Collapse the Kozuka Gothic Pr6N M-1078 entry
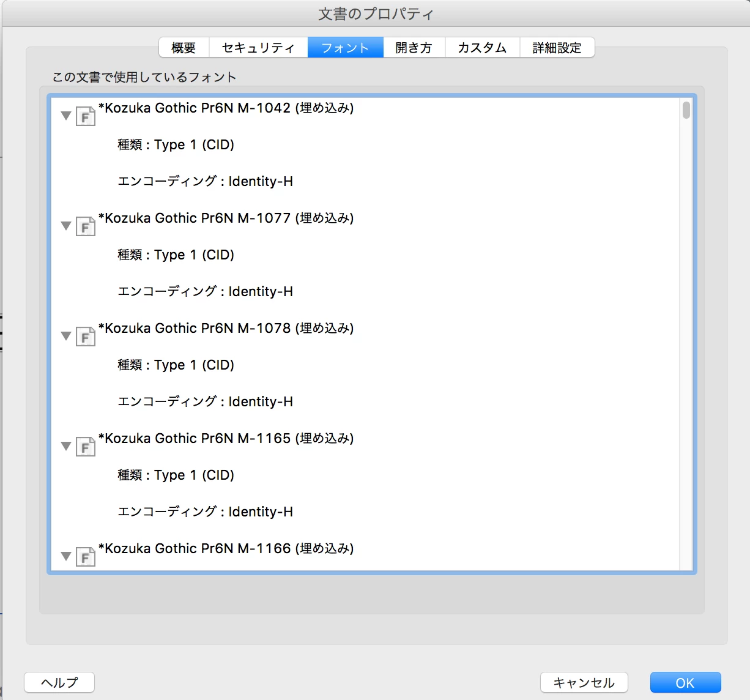This screenshot has width=750, height=700. point(66,336)
